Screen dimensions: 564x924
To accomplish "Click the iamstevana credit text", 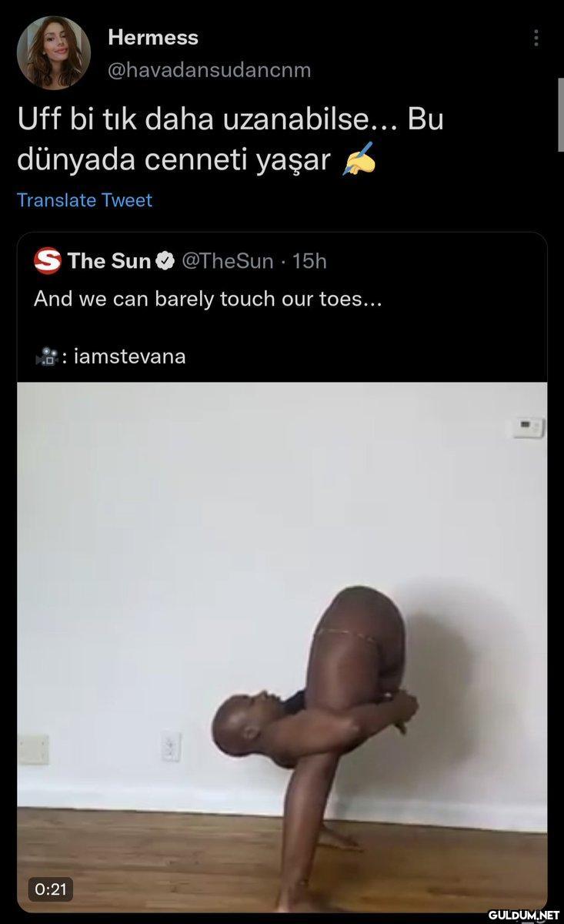I will click(129, 357).
